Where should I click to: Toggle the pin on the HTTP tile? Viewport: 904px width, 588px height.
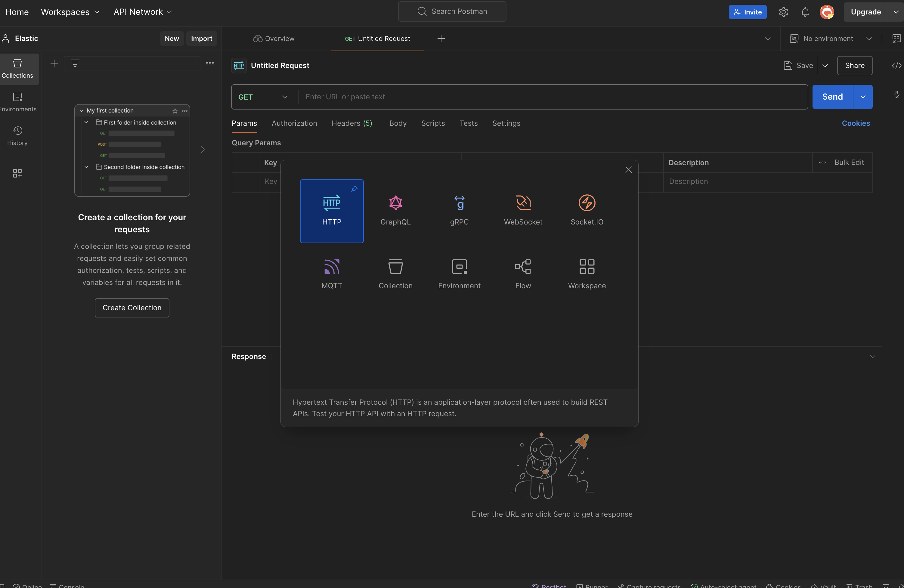pyautogui.click(x=354, y=189)
